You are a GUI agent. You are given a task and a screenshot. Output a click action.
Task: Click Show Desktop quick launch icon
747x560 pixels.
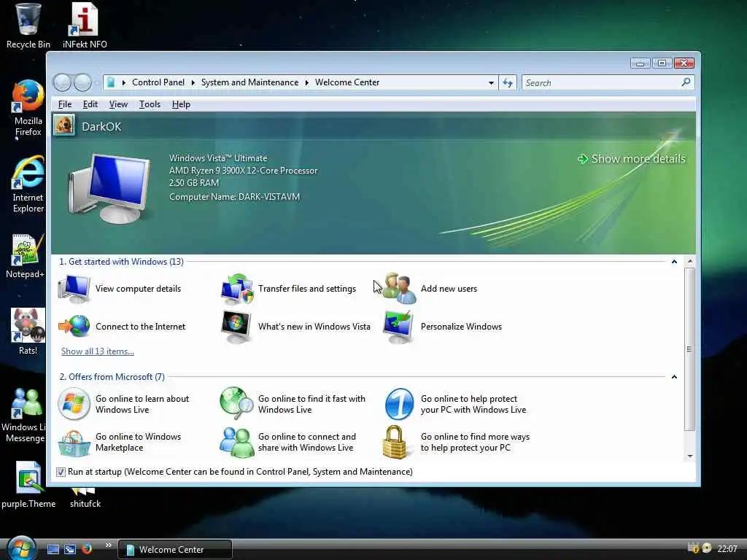(53, 549)
